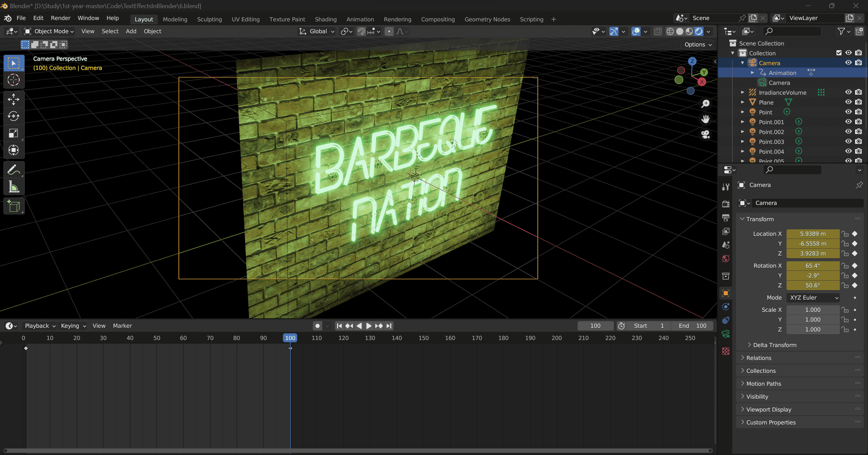
Task: Open the Options dropdown in viewport
Action: (x=698, y=44)
